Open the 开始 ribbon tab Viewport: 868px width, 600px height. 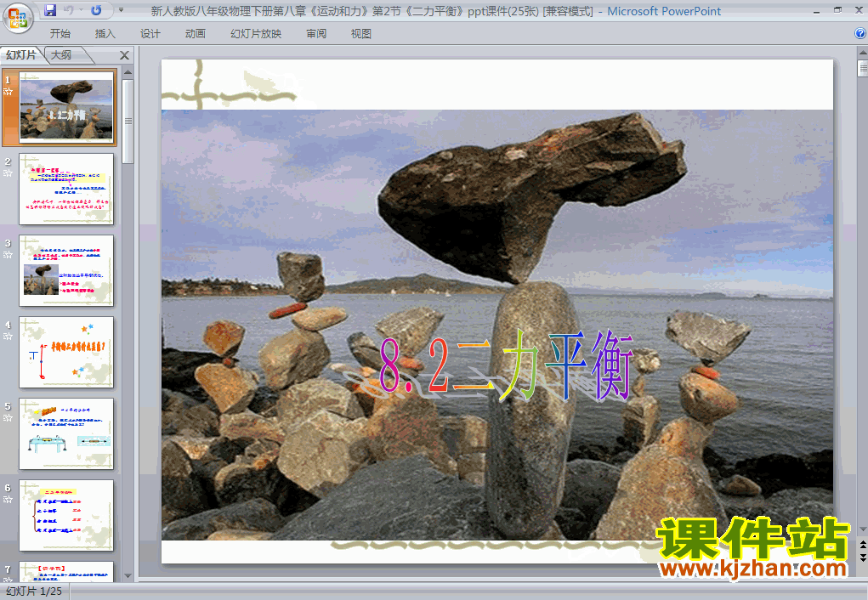[x=60, y=34]
